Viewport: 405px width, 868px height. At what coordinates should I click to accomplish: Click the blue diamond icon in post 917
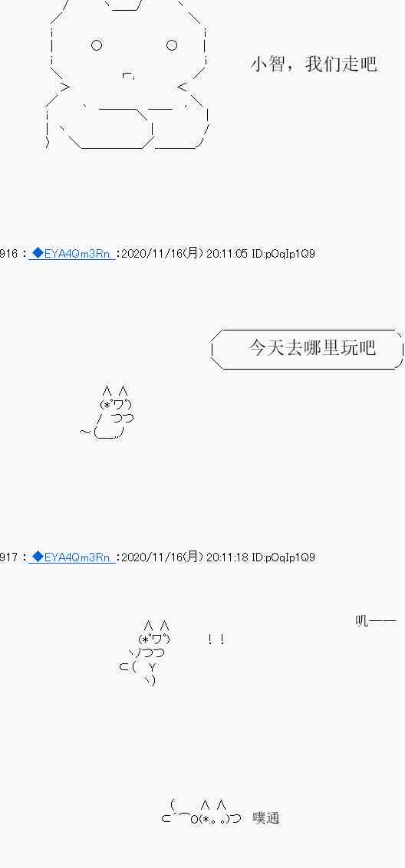[x=37, y=557]
